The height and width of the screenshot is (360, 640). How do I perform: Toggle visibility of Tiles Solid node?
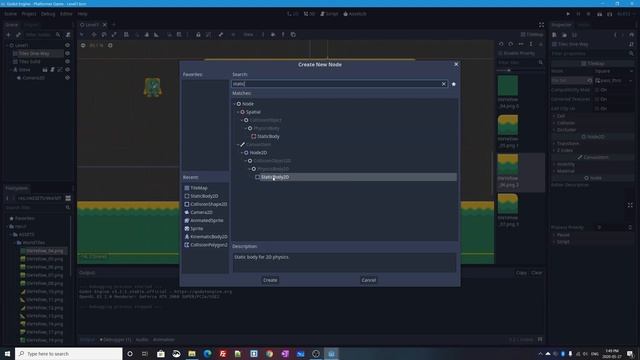(67, 62)
